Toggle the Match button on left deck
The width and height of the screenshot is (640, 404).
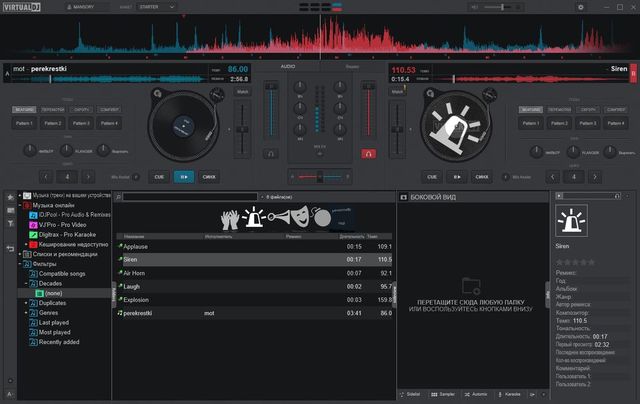(x=242, y=91)
